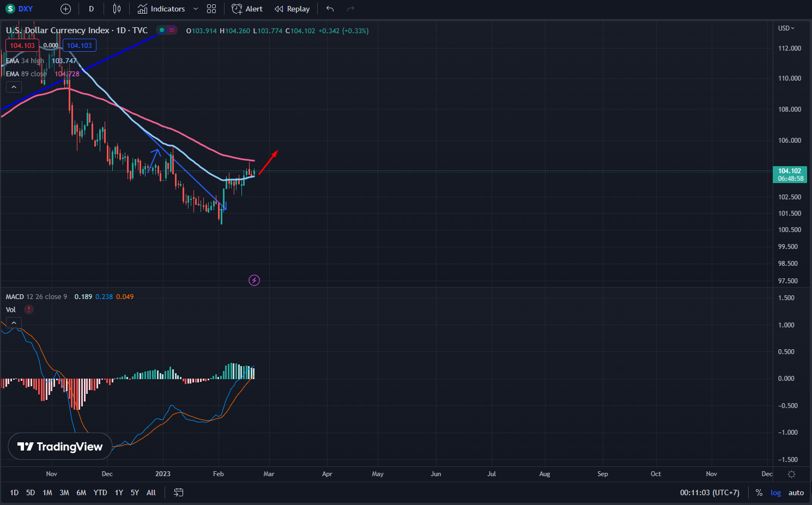Screen dimensions: 812x505
Task: Open the candlestick chart style icon
Action: 117,9
